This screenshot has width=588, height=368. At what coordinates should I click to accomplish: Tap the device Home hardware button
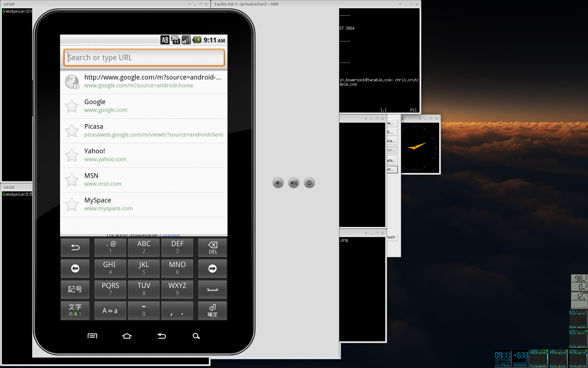pyautogui.click(x=127, y=336)
